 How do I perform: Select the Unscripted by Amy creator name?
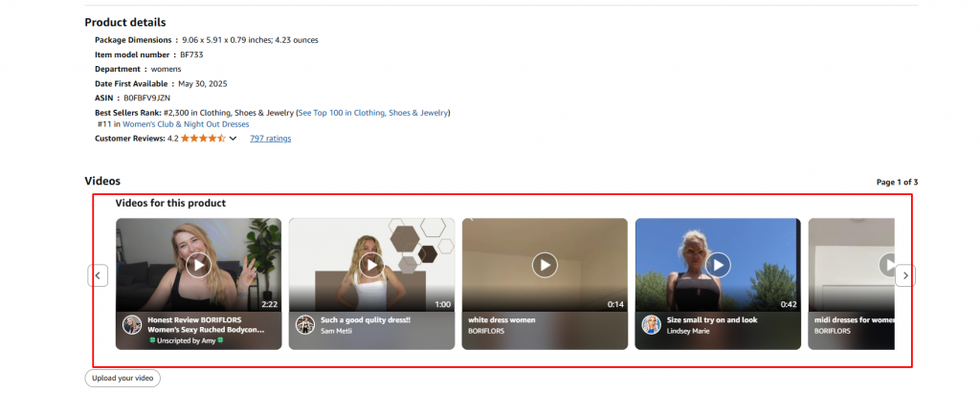tap(186, 340)
